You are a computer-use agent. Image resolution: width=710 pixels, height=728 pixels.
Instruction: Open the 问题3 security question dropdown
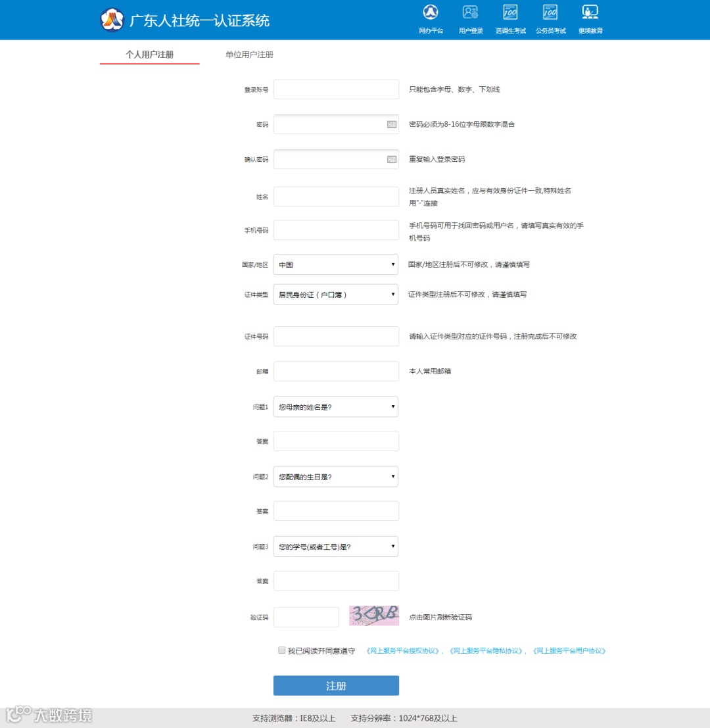click(x=336, y=546)
